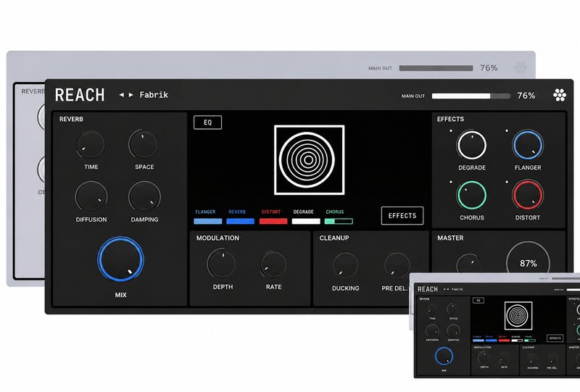Viewport: 580px width, 392px height.
Task: Click the EQ button in the small thumbnail window
Action: coord(478,300)
